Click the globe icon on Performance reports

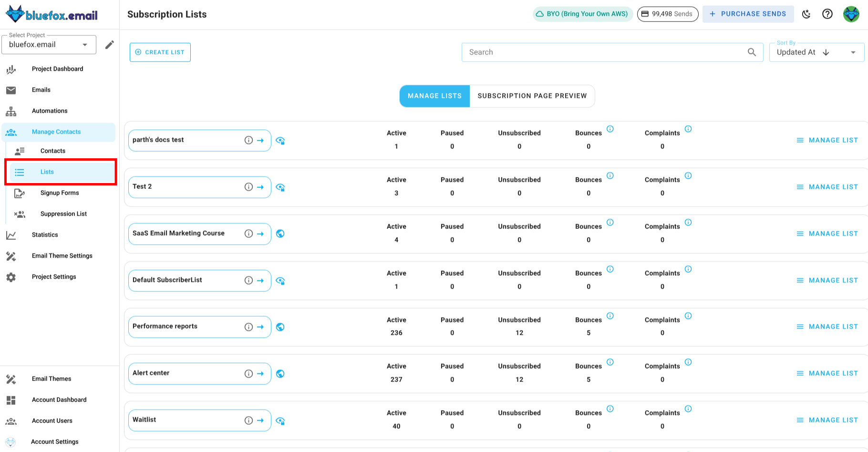click(280, 327)
